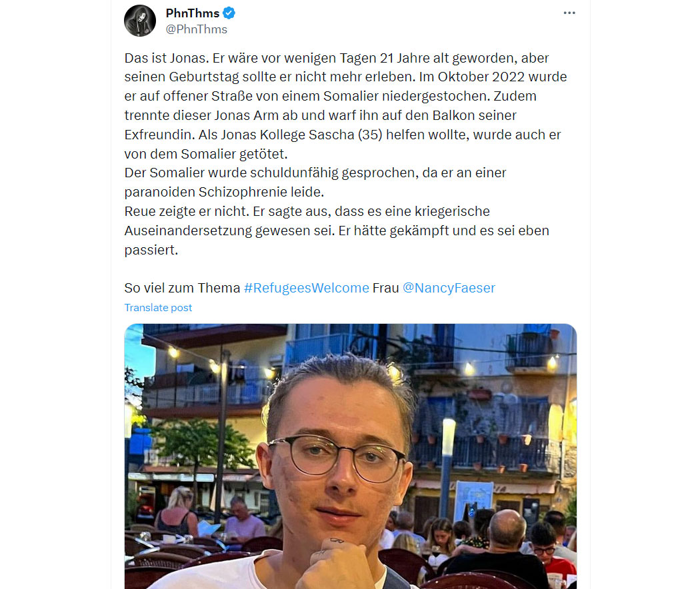The height and width of the screenshot is (589, 700).
Task: Click the "So viel zum Thema" text
Action: pos(182,289)
